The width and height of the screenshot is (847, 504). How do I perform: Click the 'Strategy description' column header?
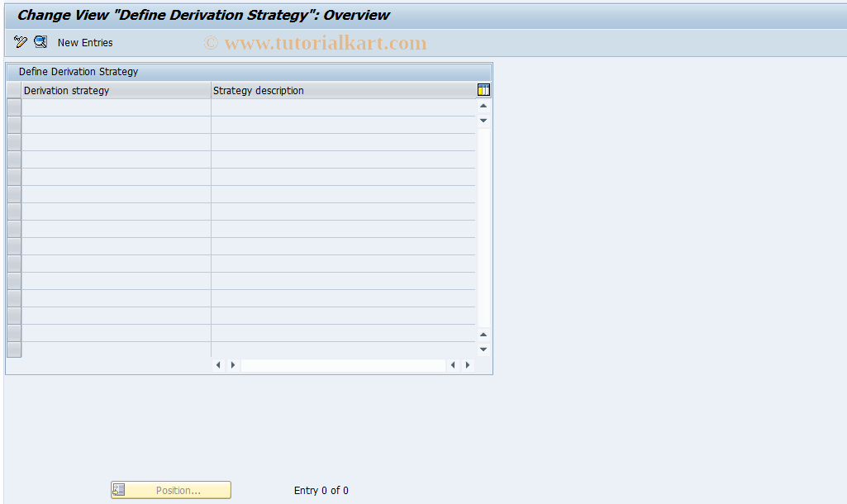[x=260, y=90]
